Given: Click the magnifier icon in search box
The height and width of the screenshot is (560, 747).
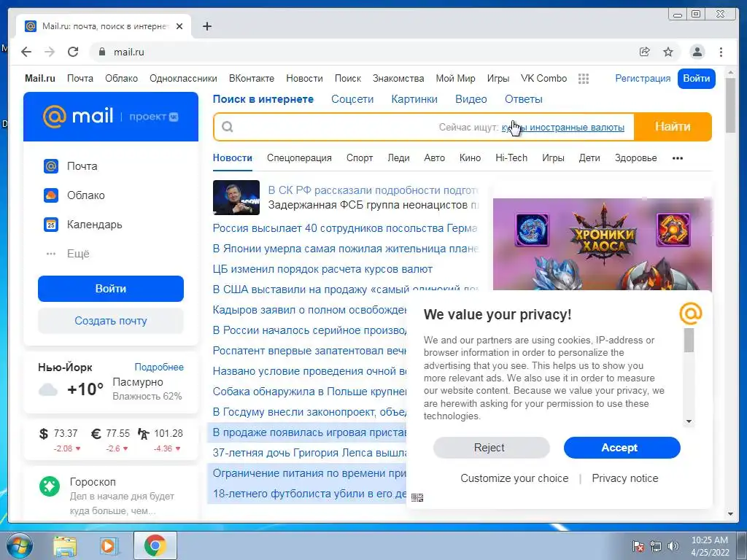Looking at the screenshot, I should click(228, 127).
